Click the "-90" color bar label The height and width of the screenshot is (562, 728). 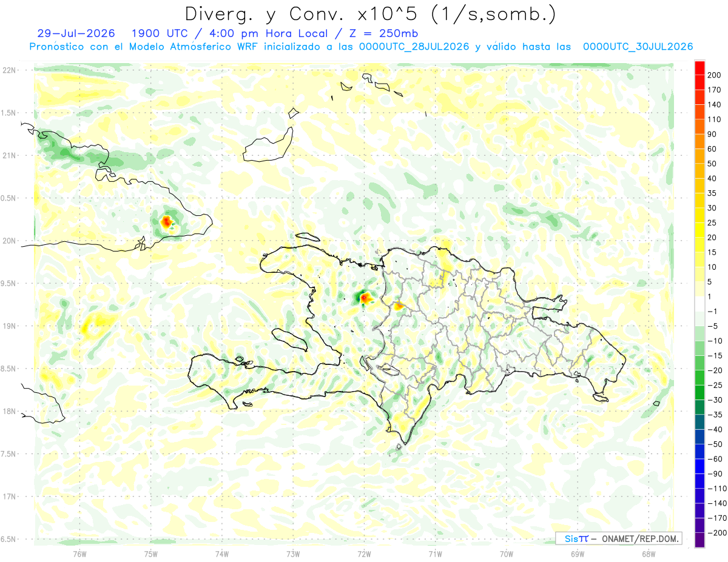coord(714,473)
